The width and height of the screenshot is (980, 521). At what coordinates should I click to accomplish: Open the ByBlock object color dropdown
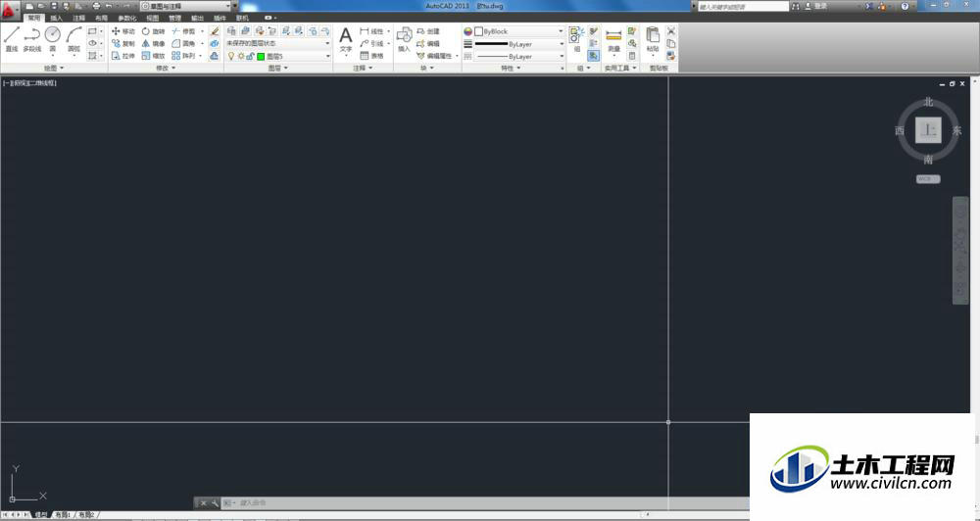point(518,30)
